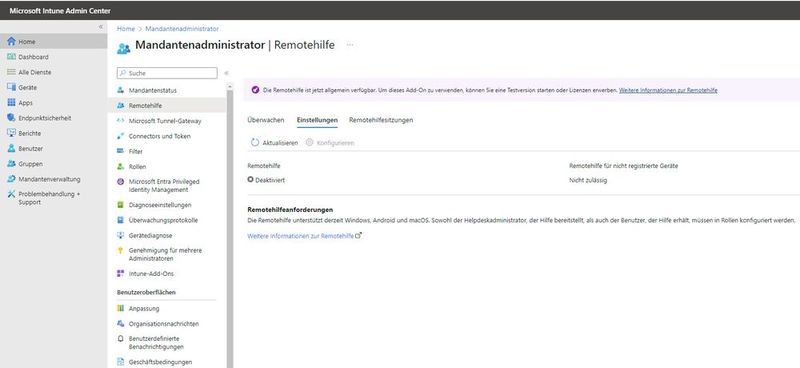Click the Diagnoseeinstellungen icon
The width and height of the screenshot is (800, 368).
120,205
